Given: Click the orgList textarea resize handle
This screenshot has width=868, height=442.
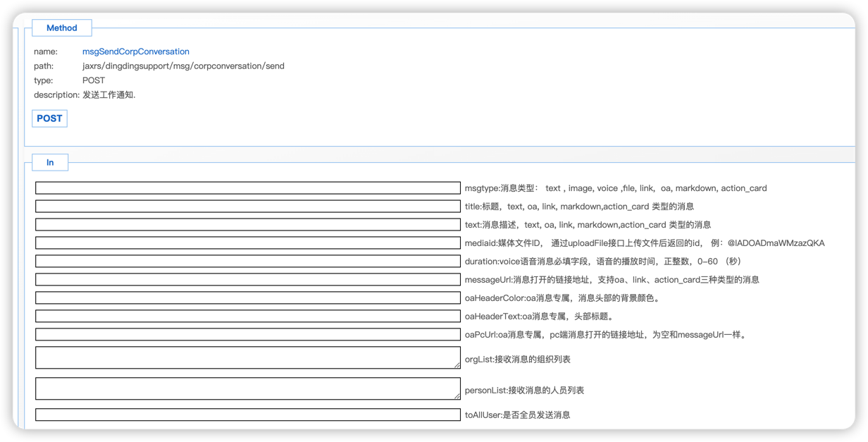Looking at the screenshot, I should (x=457, y=365).
